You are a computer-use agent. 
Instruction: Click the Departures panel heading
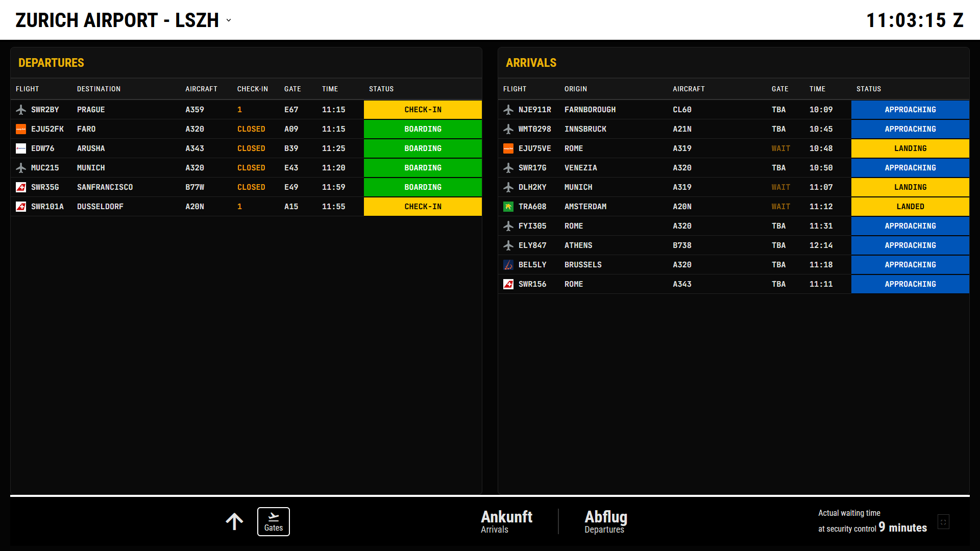51,63
